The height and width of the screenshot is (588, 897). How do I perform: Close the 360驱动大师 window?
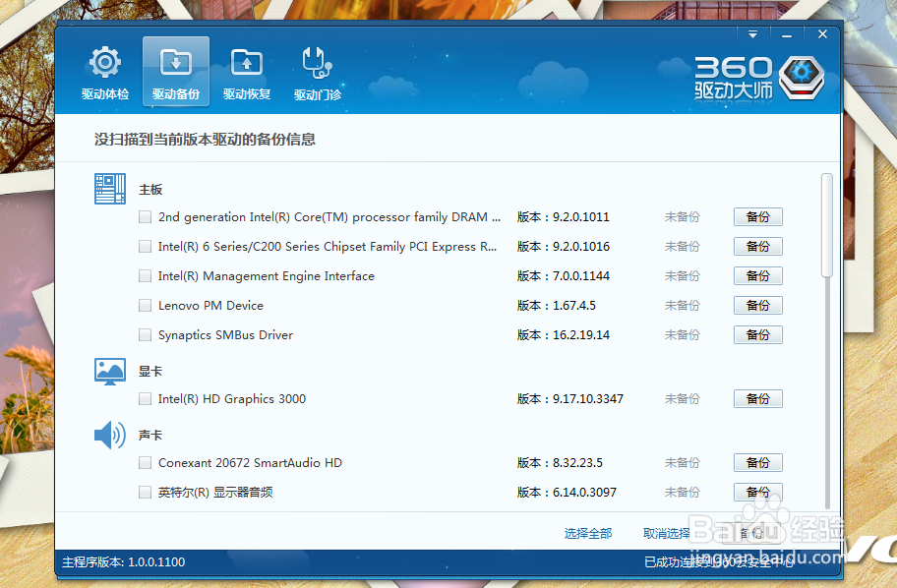(x=822, y=34)
